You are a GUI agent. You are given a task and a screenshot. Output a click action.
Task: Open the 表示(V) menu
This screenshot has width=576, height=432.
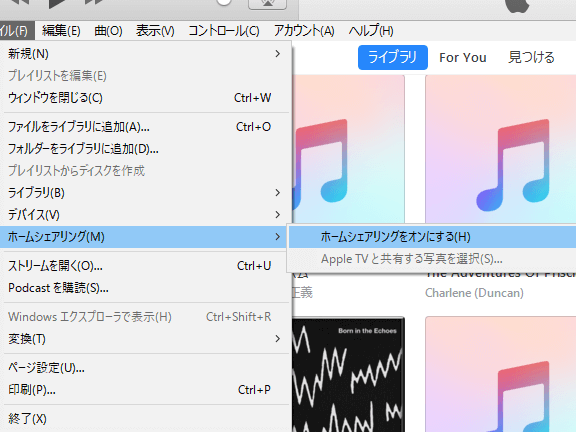155,30
